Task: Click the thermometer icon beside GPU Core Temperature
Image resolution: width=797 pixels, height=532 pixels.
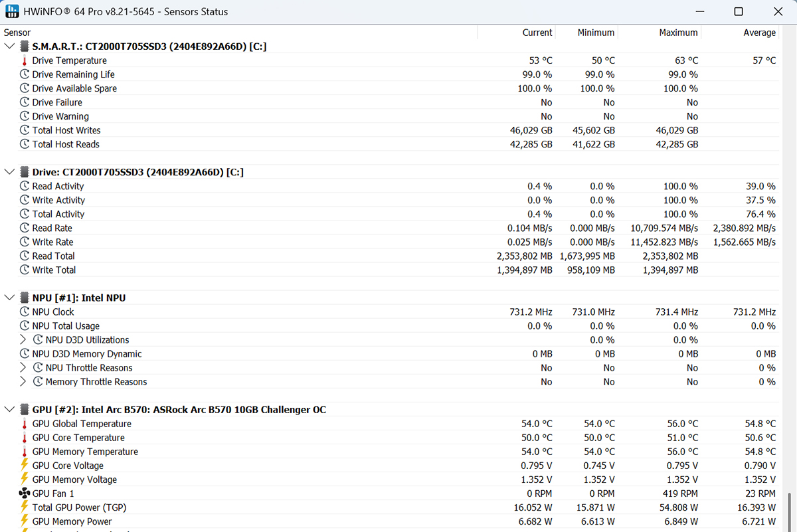Action: [x=25, y=438]
